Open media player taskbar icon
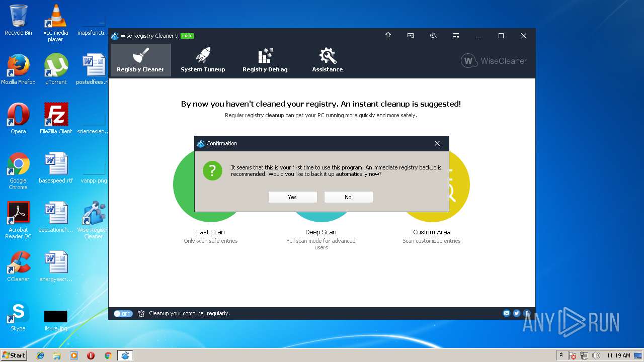The height and width of the screenshot is (362, 644). tap(74, 355)
